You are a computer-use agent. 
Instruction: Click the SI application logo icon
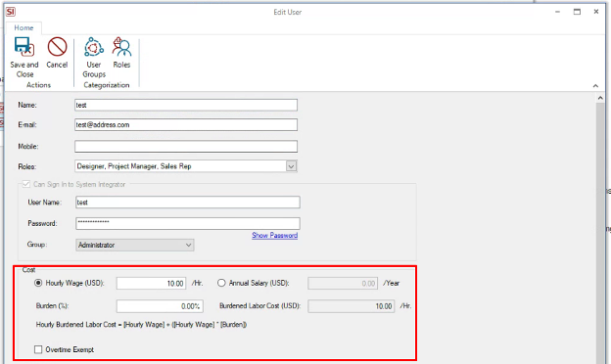click(x=11, y=12)
